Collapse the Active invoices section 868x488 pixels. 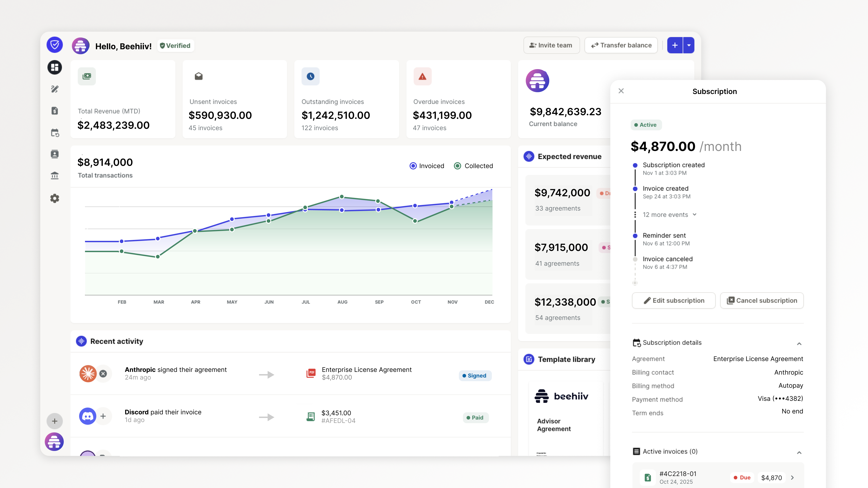(x=799, y=452)
